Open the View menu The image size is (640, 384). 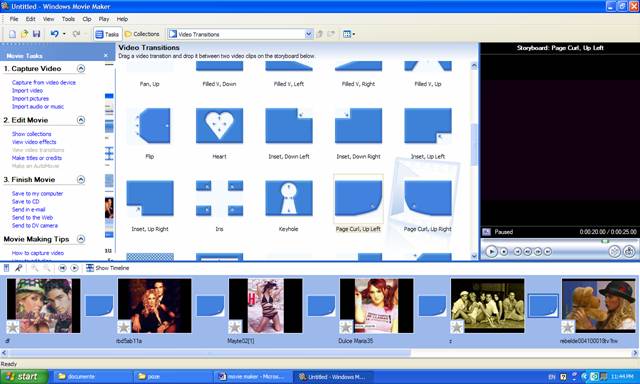[48, 19]
